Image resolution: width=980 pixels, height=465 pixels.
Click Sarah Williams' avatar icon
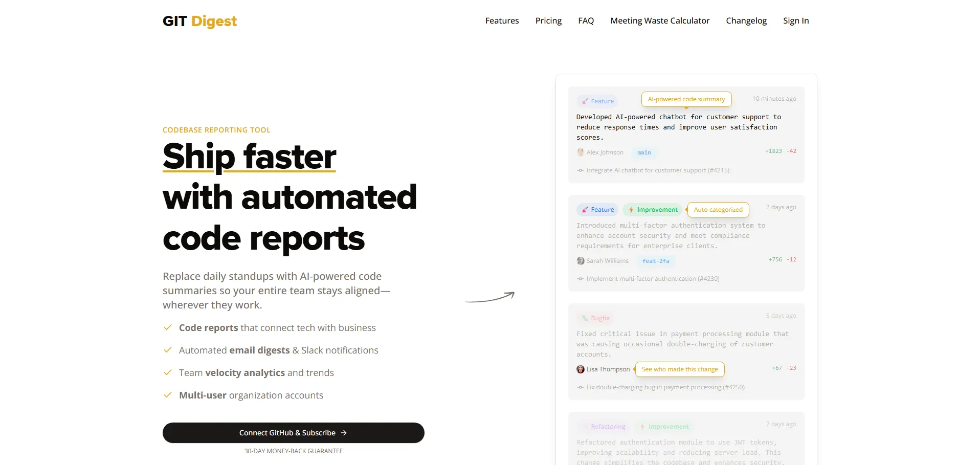pos(580,261)
